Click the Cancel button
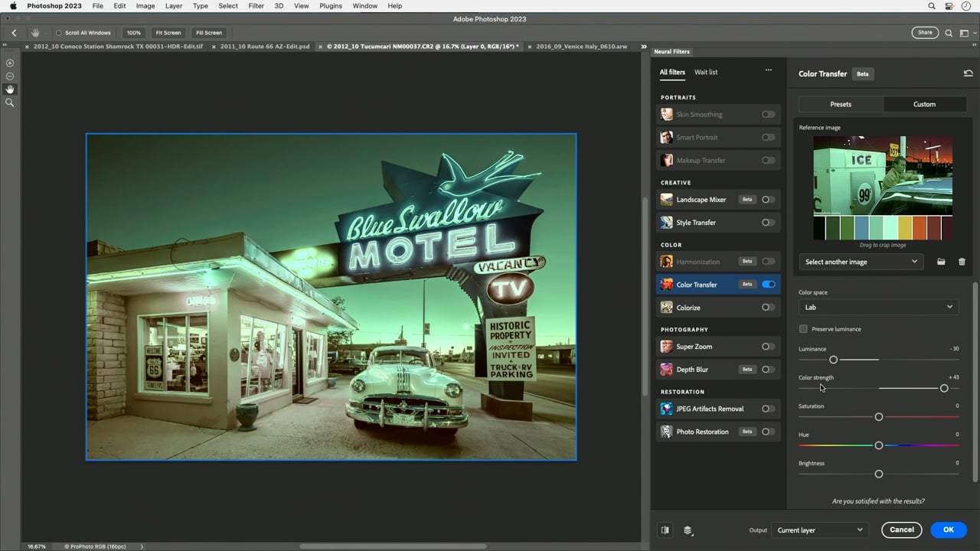 [x=902, y=530]
